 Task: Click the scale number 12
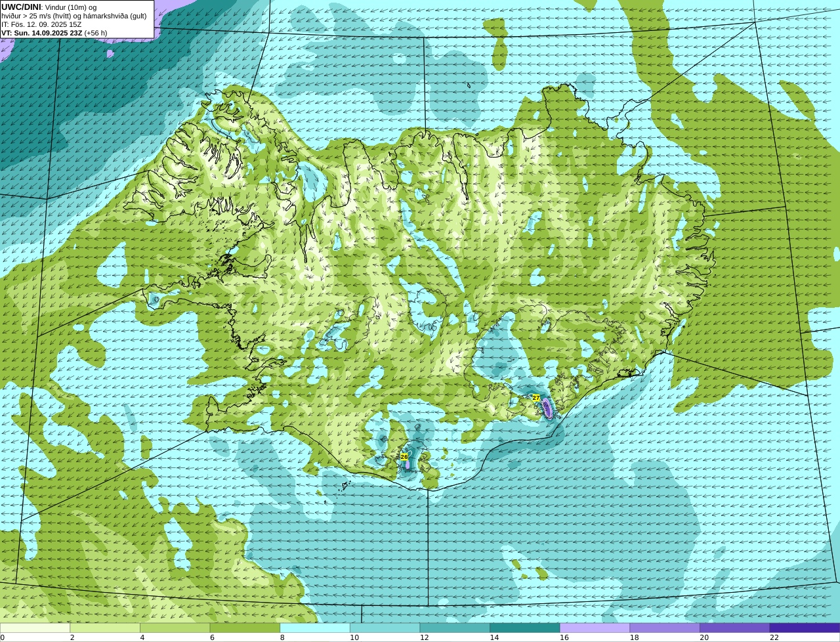424,637
